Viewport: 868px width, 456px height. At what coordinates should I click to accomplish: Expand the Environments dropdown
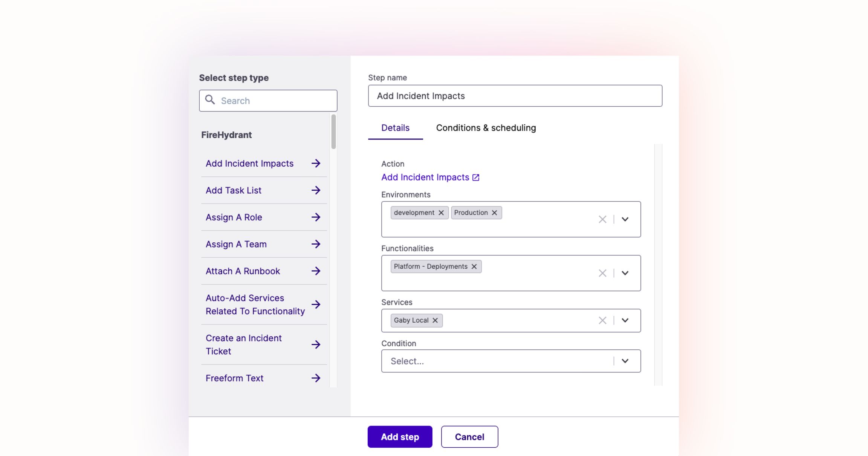pos(625,219)
